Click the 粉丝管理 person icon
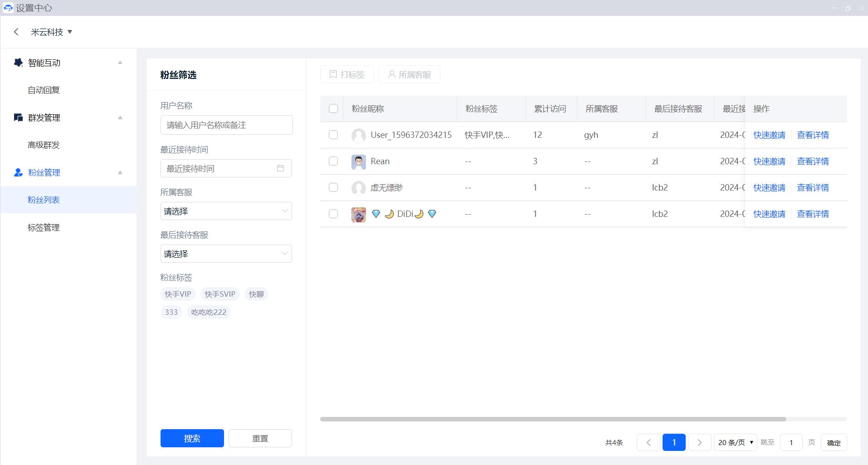This screenshot has height=465, width=868. pos(18,172)
